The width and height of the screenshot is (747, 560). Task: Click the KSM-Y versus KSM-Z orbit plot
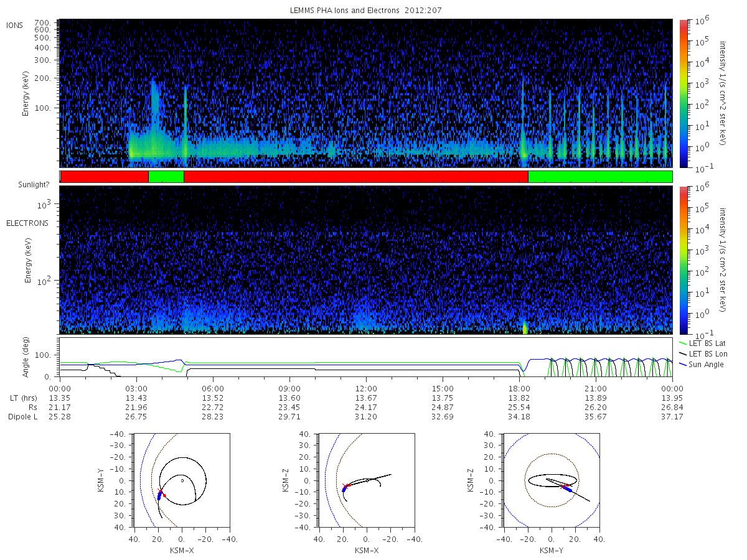(x=552, y=480)
